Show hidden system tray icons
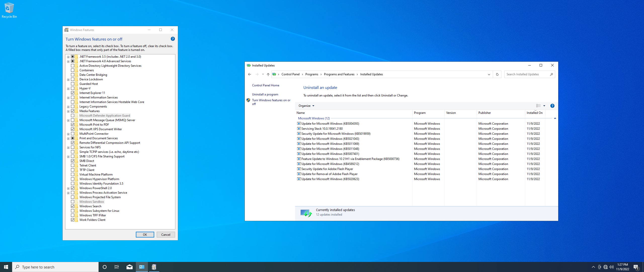 tap(593, 267)
